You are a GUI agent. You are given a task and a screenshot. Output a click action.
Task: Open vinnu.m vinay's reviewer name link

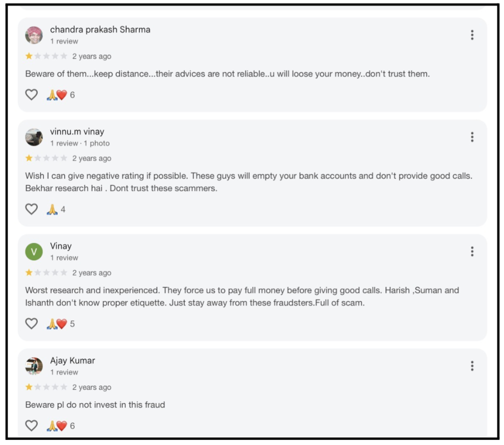pyautogui.click(x=77, y=132)
